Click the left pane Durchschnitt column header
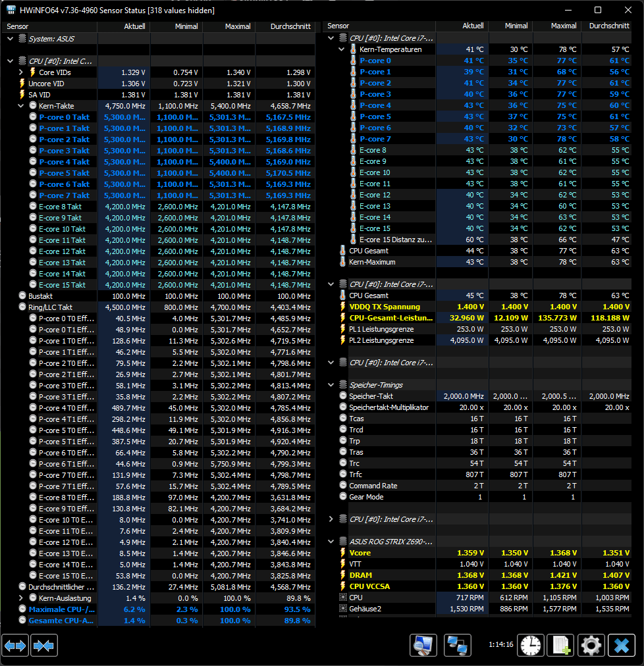 click(x=285, y=26)
